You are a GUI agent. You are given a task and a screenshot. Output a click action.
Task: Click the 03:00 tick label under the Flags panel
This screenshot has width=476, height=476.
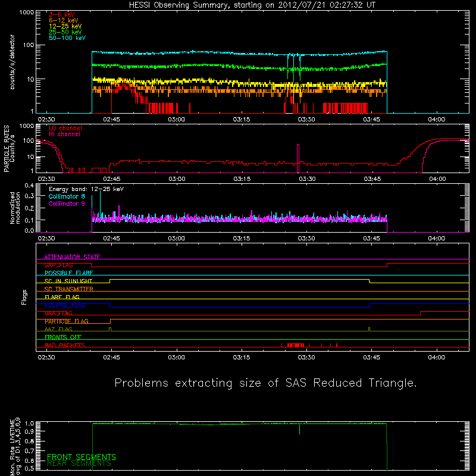click(x=176, y=358)
